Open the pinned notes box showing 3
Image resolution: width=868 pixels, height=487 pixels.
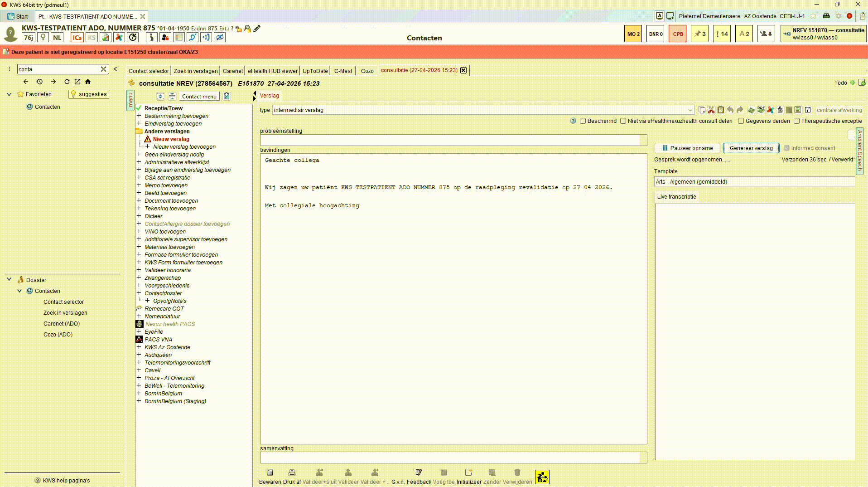(x=699, y=34)
